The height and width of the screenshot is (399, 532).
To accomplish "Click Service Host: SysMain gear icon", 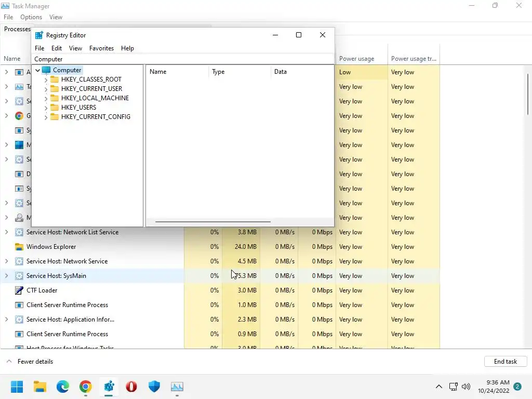I will coord(19,276).
